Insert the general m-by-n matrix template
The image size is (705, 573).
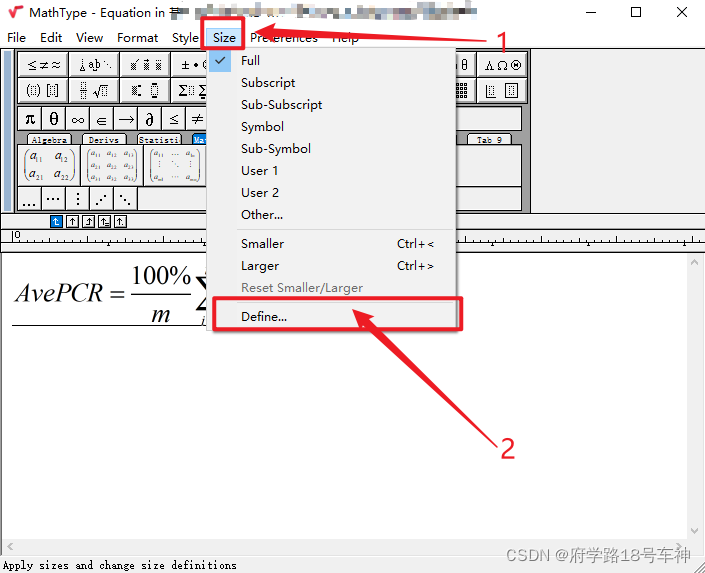[175, 165]
